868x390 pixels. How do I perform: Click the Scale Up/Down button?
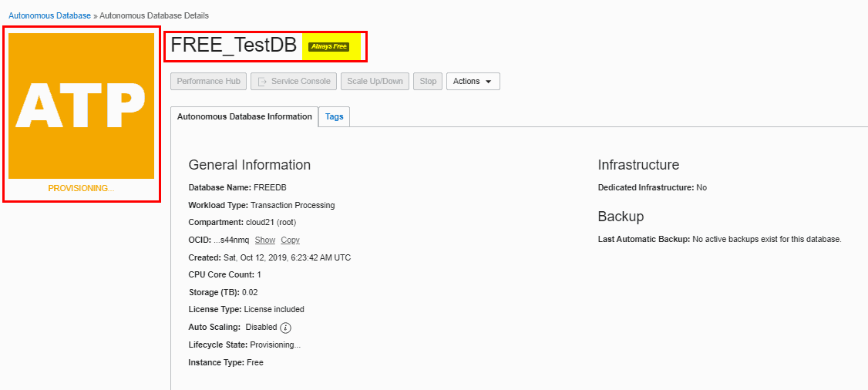point(375,81)
